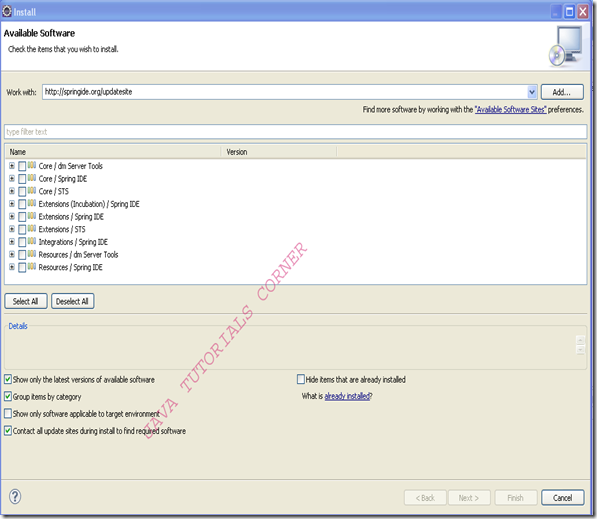
Task: Expand the Integrations / Spring IDE node
Action: pos(12,242)
